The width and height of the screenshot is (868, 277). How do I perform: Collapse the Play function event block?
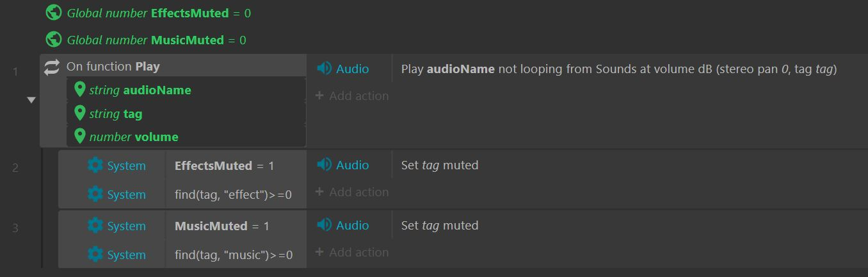point(31,100)
